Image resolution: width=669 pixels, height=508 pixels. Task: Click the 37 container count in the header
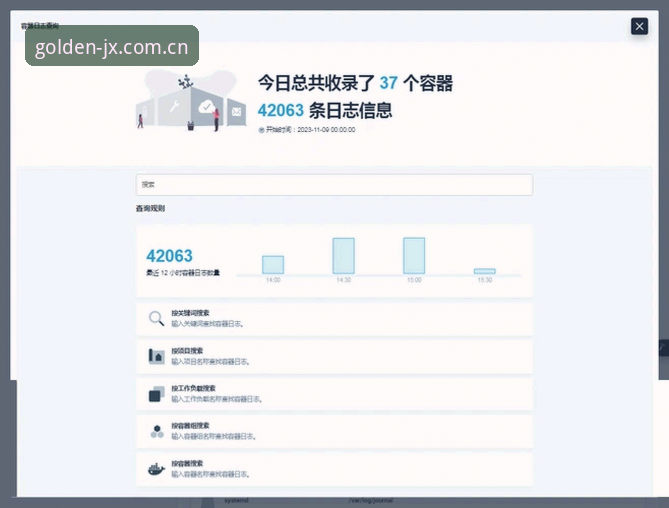click(x=389, y=83)
